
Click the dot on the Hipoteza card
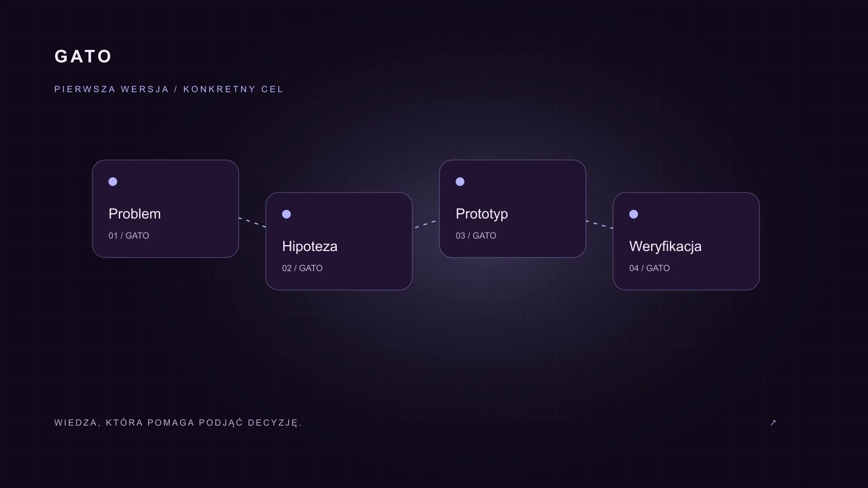(286, 214)
